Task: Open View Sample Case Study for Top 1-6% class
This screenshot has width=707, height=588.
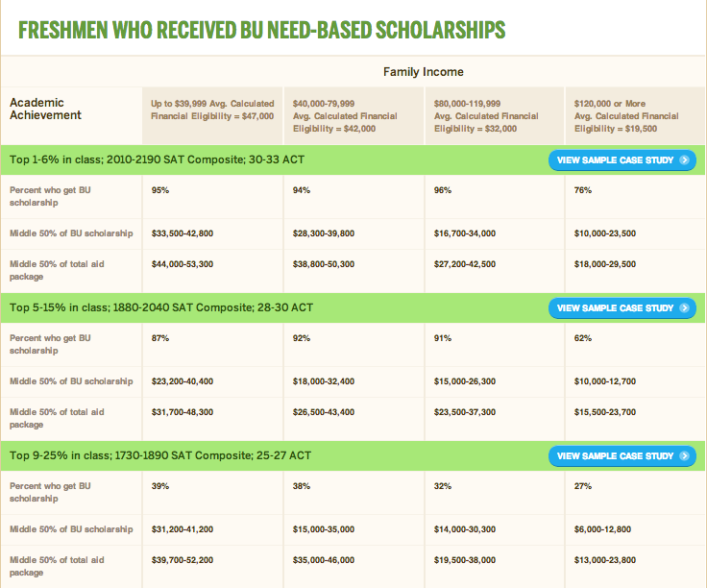Action: (615, 160)
